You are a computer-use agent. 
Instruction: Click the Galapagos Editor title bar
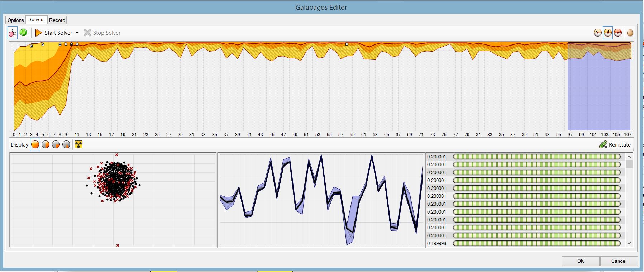point(321,7)
